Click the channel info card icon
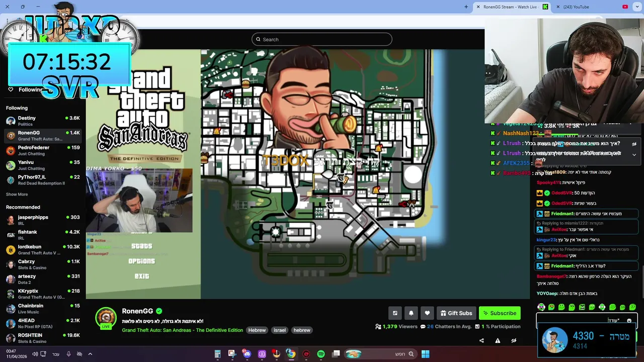 395,313
